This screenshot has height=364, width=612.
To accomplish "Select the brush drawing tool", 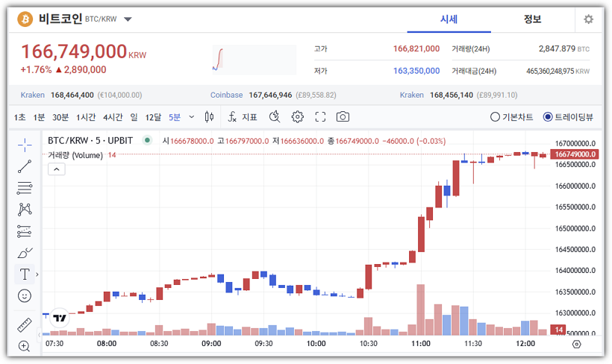I will pyautogui.click(x=25, y=253).
